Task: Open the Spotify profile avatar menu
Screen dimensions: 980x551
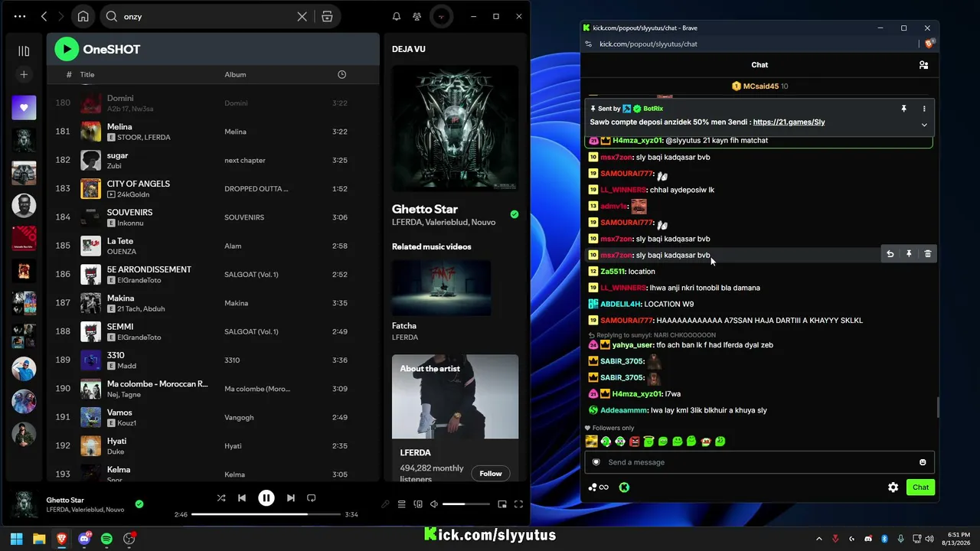Action: 440,16
